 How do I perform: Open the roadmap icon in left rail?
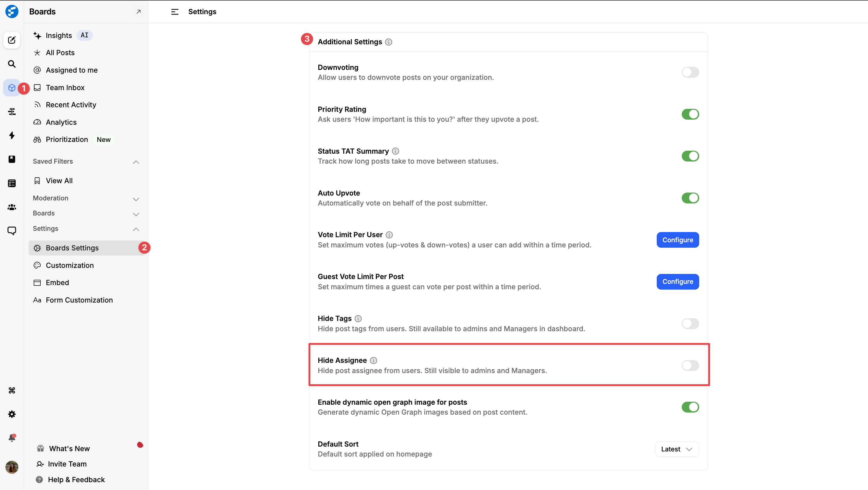(12, 112)
